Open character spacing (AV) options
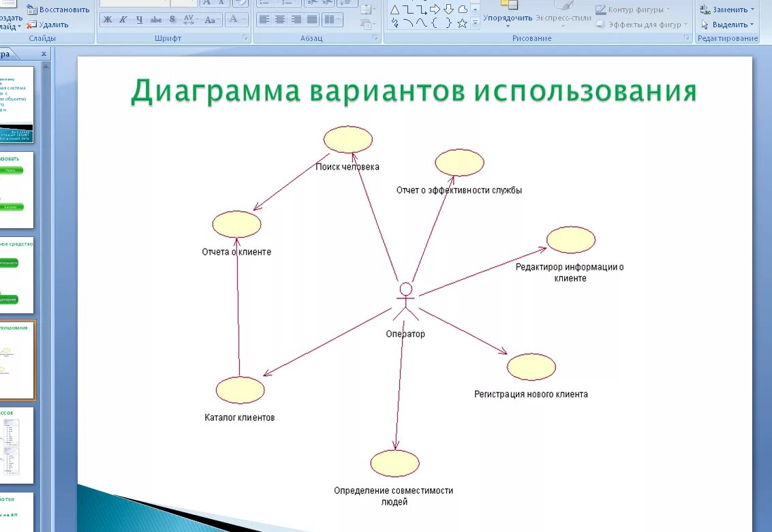Viewport: 772px width, 532px height. 189,20
